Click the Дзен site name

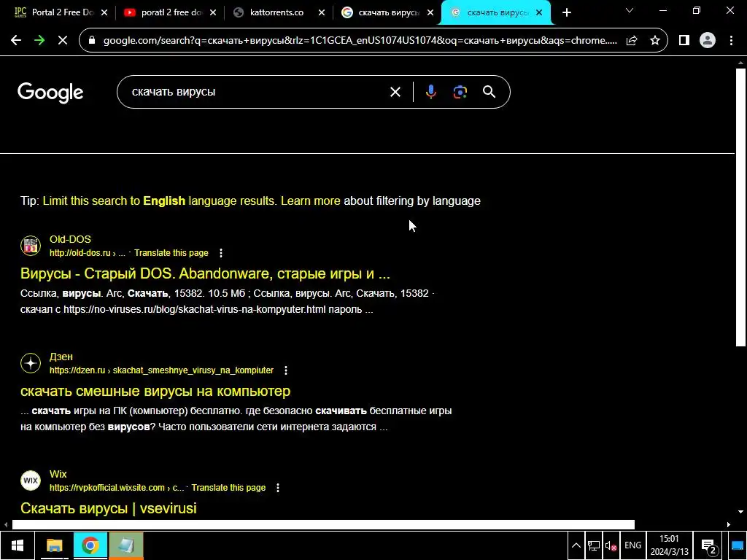tap(61, 356)
